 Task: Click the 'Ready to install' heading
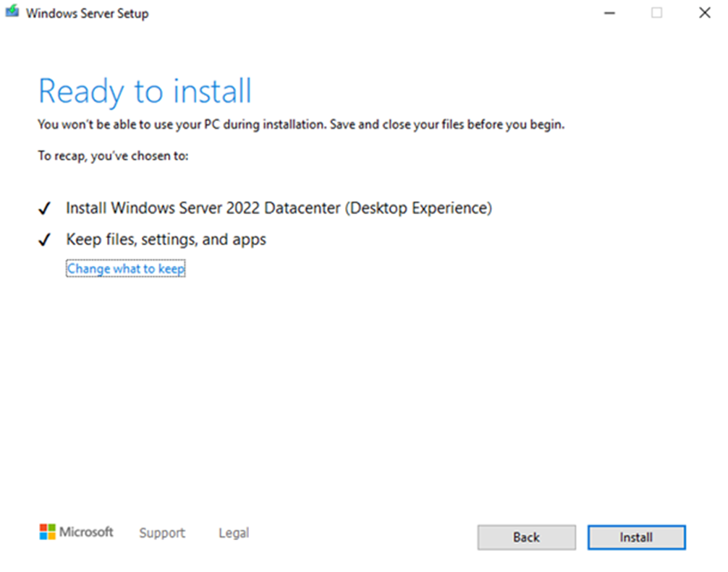click(x=145, y=92)
